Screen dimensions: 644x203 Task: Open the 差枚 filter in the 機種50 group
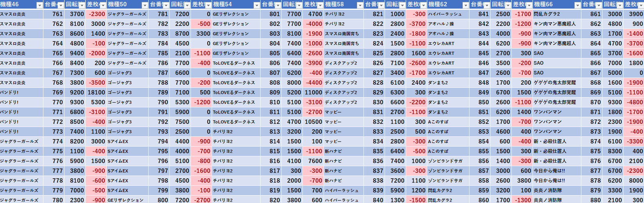[208, 5]
